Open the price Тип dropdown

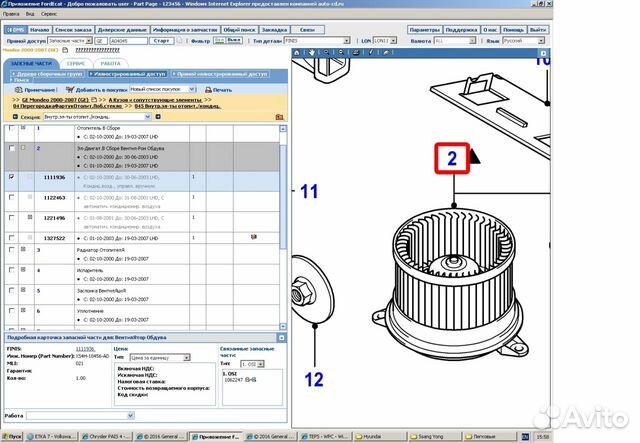coord(160,358)
